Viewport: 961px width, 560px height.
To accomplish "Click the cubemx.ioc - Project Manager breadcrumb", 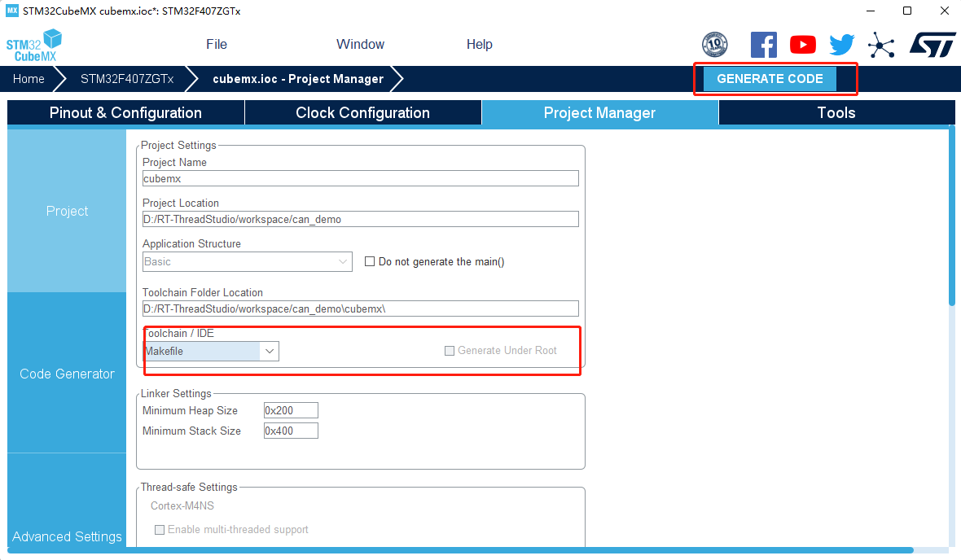I will pos(298,79).
